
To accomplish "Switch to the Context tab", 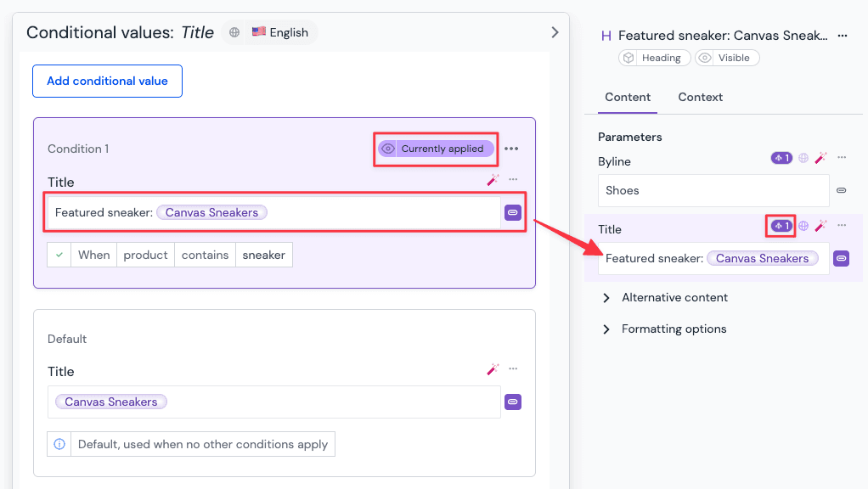I will (x=701, y=98).
